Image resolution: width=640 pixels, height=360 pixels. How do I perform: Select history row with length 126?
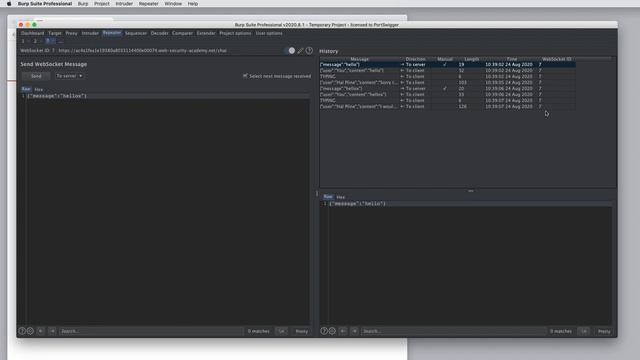point(448,107)
